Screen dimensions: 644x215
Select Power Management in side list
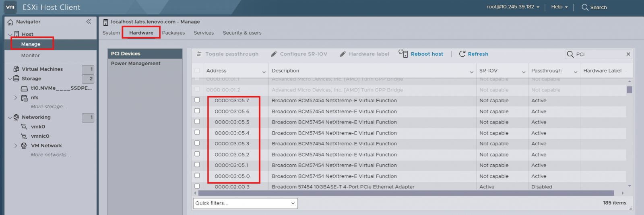136,64
